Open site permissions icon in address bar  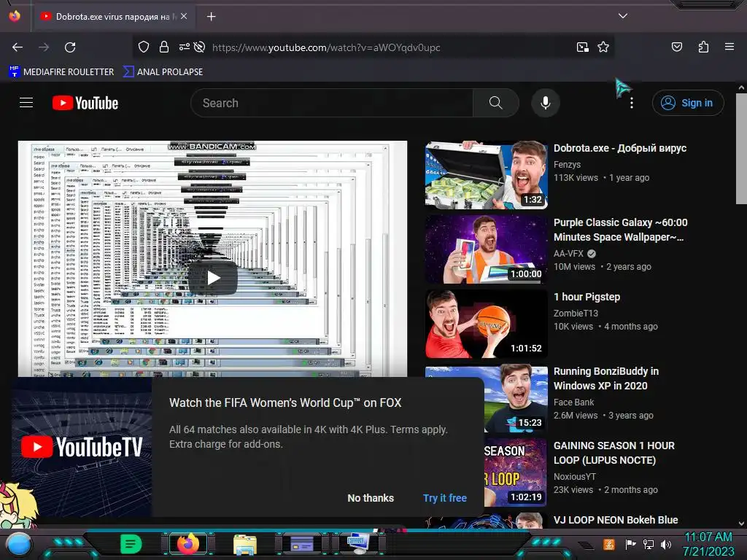[185, 47]
